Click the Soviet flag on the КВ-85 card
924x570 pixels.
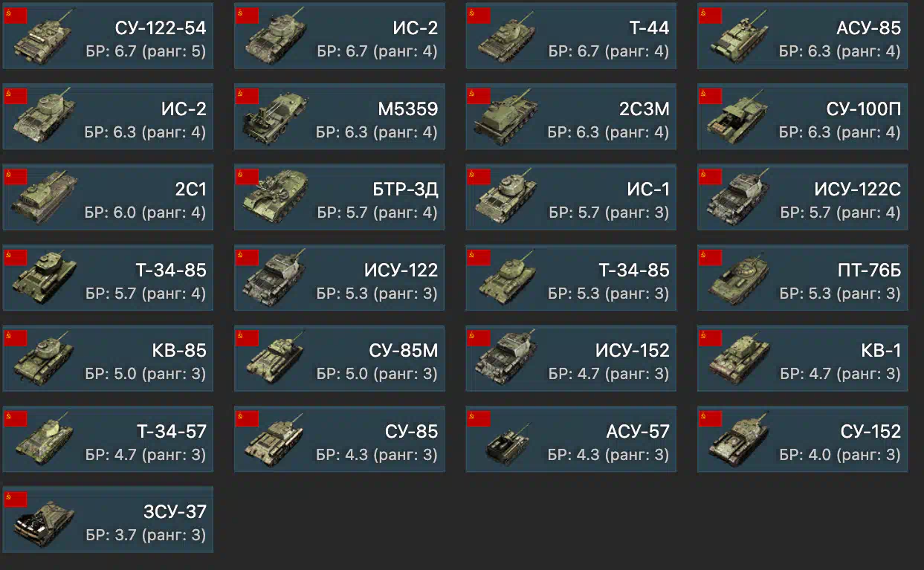point(16,338)
